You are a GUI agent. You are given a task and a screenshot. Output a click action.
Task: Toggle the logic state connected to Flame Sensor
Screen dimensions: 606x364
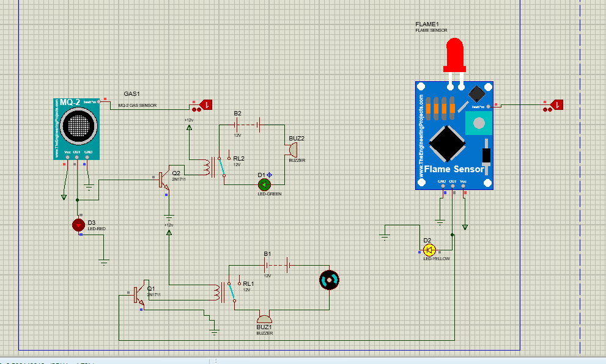[557, 104]
